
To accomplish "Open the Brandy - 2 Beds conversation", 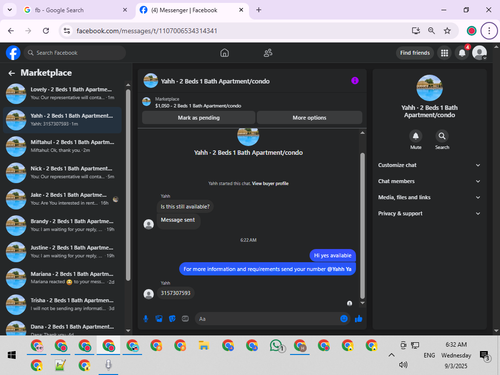I will click(62, 225).
